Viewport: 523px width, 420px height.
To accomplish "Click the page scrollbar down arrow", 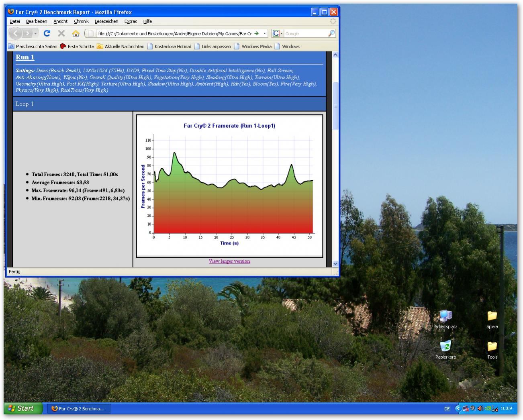I will 335,264.
